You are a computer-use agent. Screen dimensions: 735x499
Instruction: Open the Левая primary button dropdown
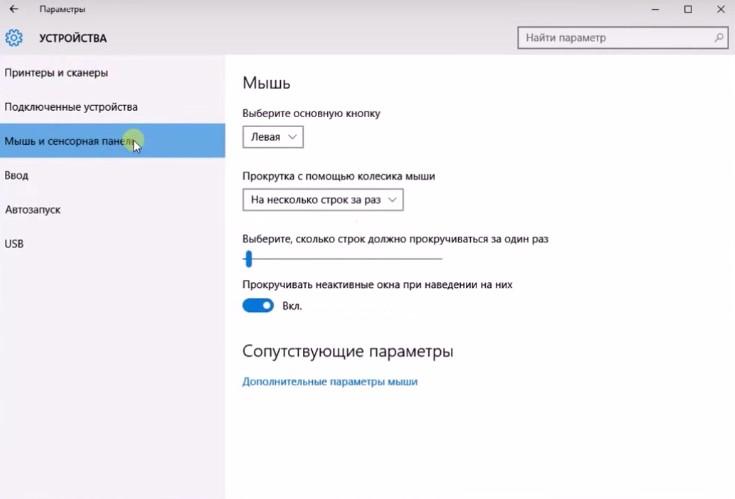[x=272, y=136]
